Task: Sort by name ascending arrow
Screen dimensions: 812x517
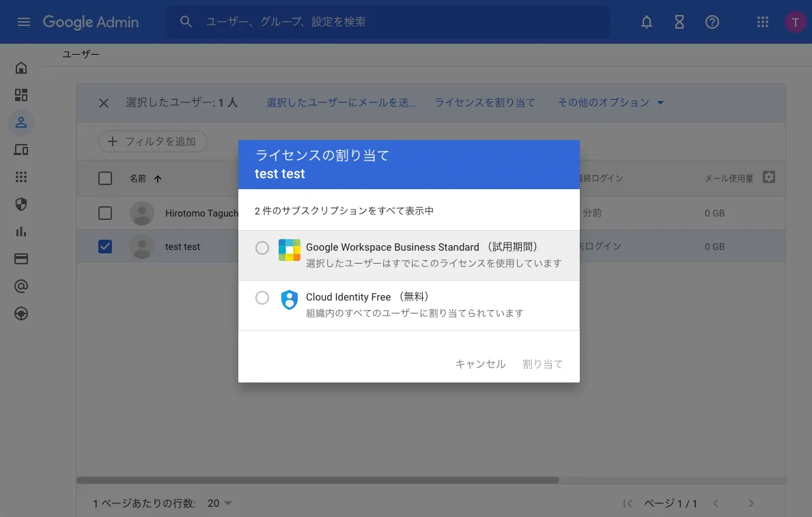Action: pos(158,179)
